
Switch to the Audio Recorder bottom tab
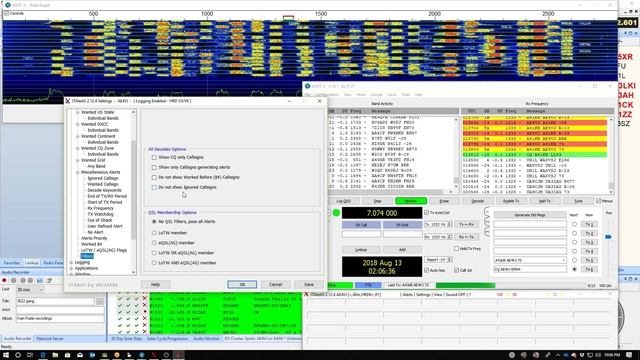17,338
